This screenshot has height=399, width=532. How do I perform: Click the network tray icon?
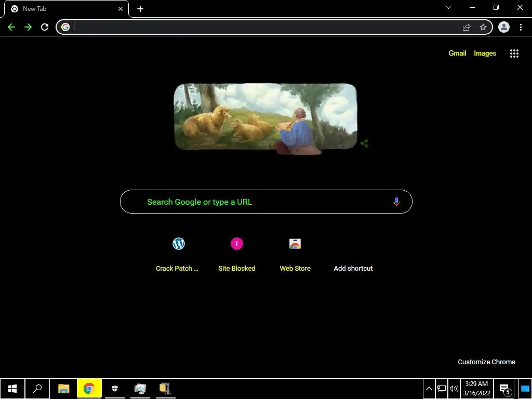[442, 389]
